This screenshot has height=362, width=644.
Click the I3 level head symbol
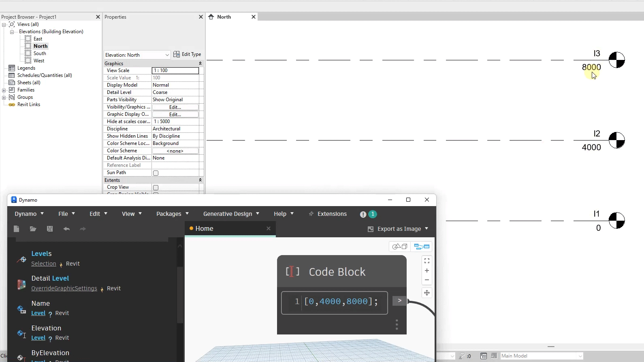coord(617,60)
